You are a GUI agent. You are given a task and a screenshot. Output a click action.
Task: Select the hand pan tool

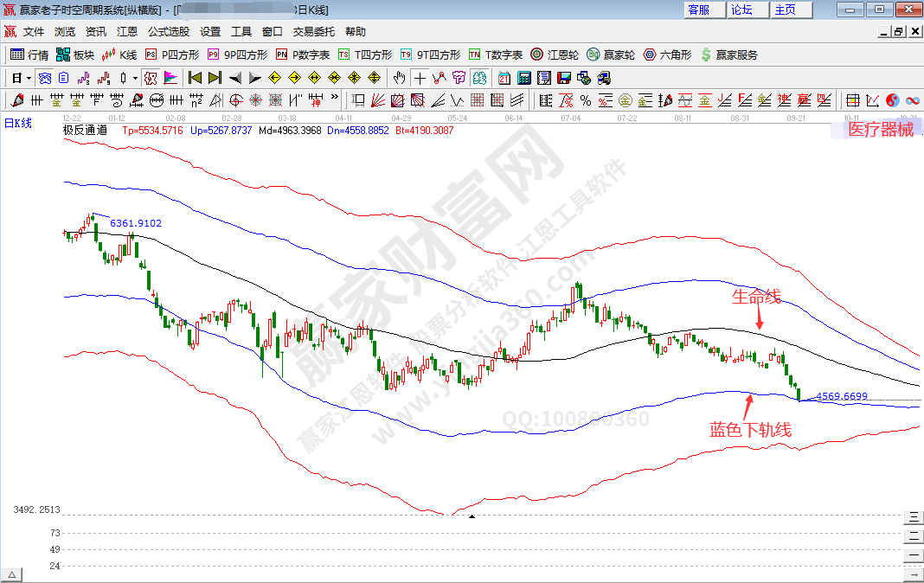[400, 78]
